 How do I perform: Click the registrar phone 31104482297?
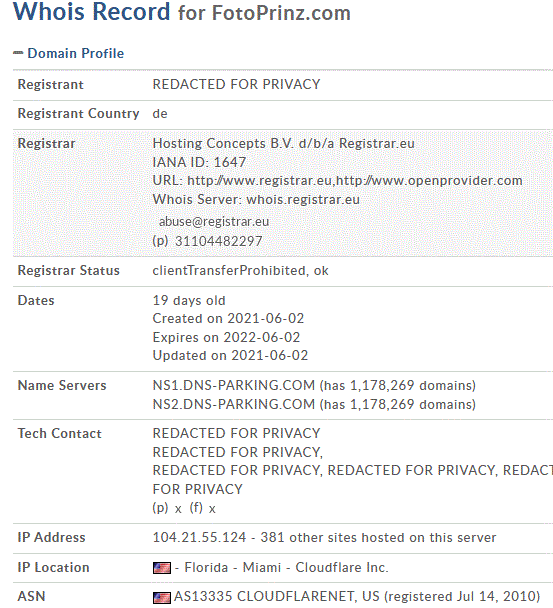click(219, 241)
